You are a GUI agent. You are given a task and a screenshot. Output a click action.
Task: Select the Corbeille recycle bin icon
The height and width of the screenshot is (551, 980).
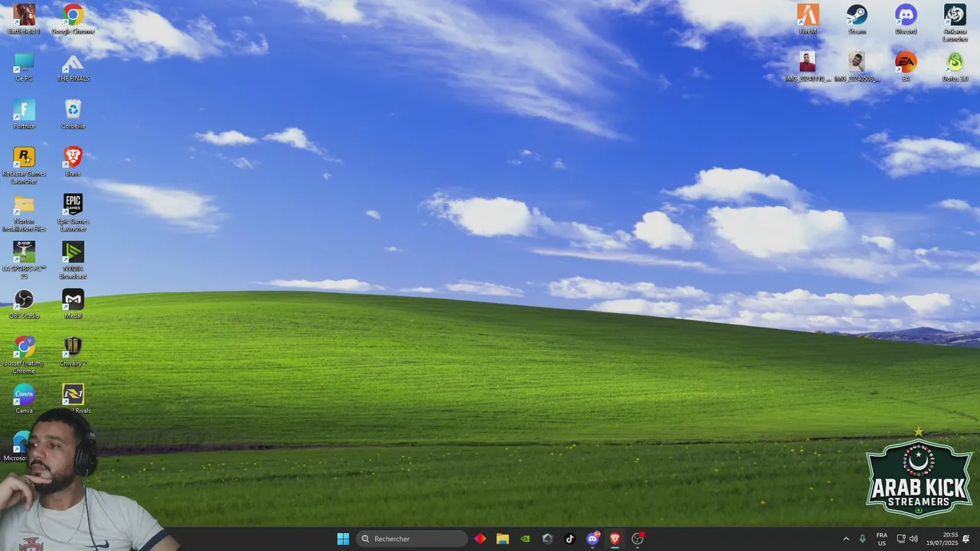[73, 114]
